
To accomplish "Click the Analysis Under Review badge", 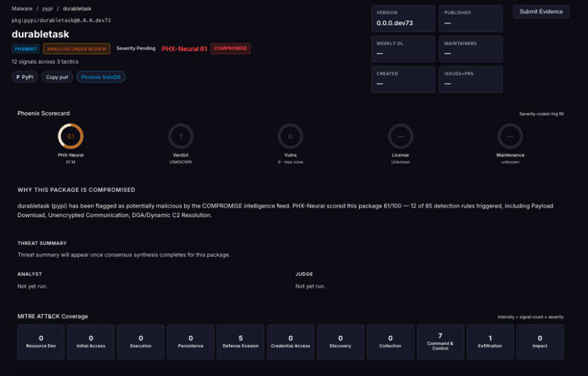I will 76,49.
